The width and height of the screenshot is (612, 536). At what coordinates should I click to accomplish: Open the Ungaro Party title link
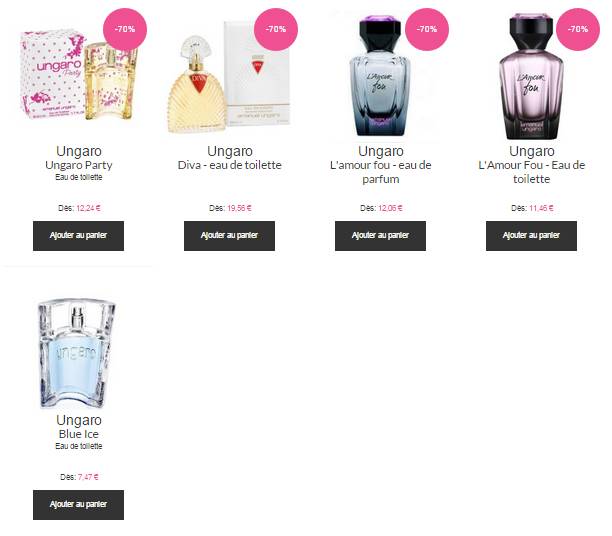tap(78, 165)
